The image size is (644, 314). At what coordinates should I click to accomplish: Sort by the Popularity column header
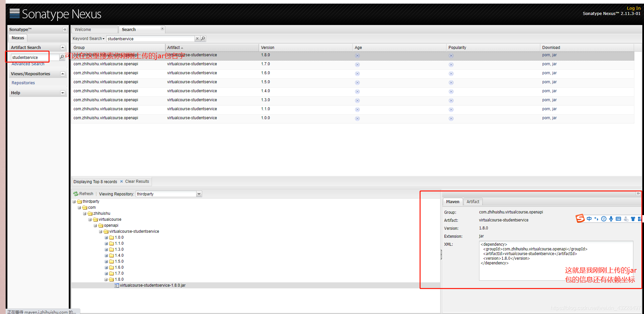click(x=493, y=48)
